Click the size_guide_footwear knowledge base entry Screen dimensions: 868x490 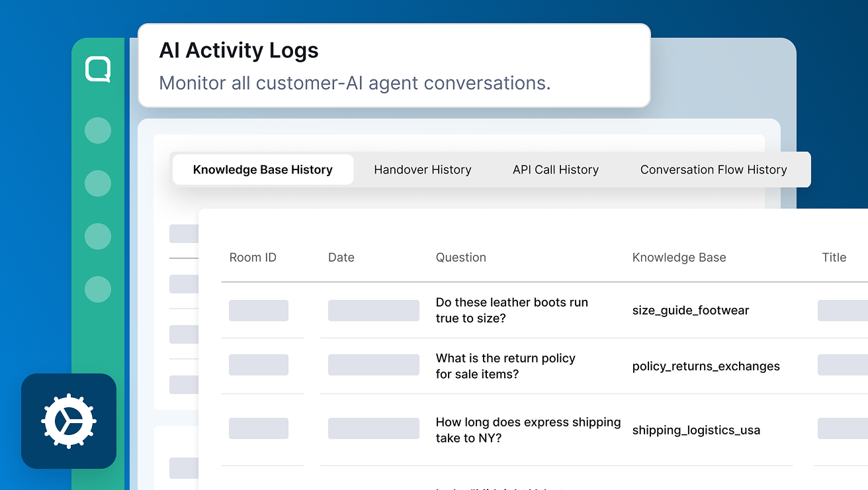tap(690, 311)
